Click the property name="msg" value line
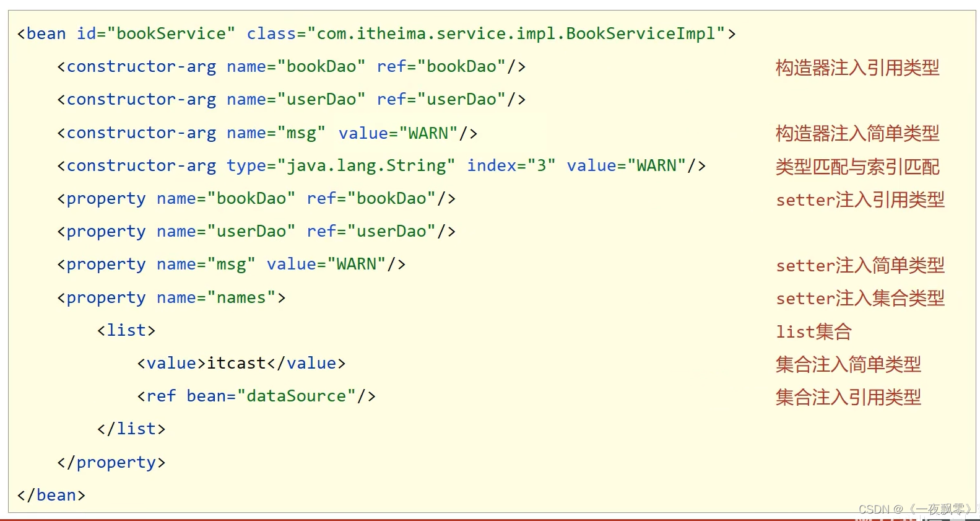This screenshot has width=980, height=521. coord(231,264)
